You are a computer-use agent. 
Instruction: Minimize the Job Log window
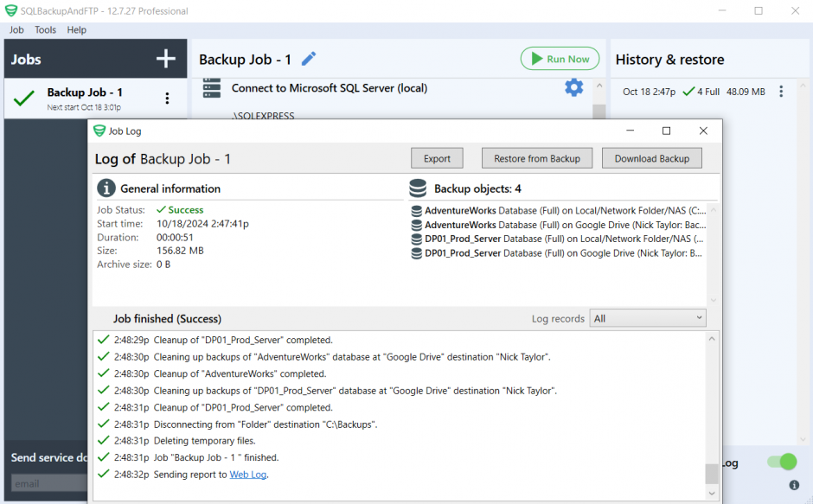pyautogui.click(x=630, y=131)
